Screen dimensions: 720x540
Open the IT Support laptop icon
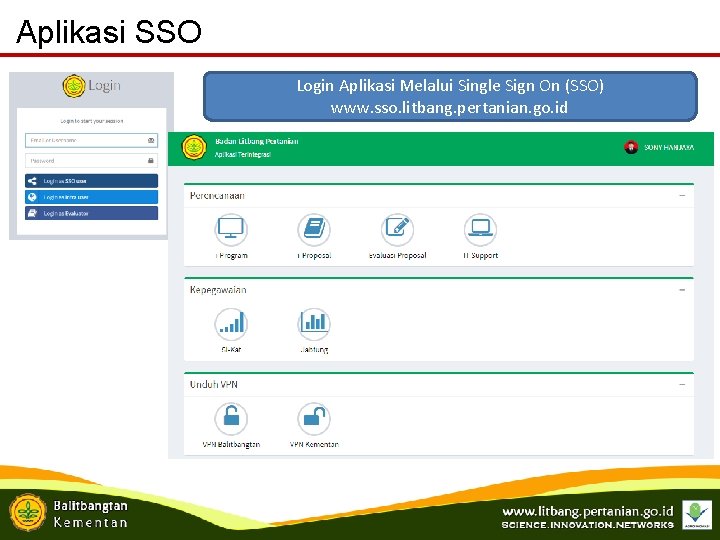tap(480, 229)
